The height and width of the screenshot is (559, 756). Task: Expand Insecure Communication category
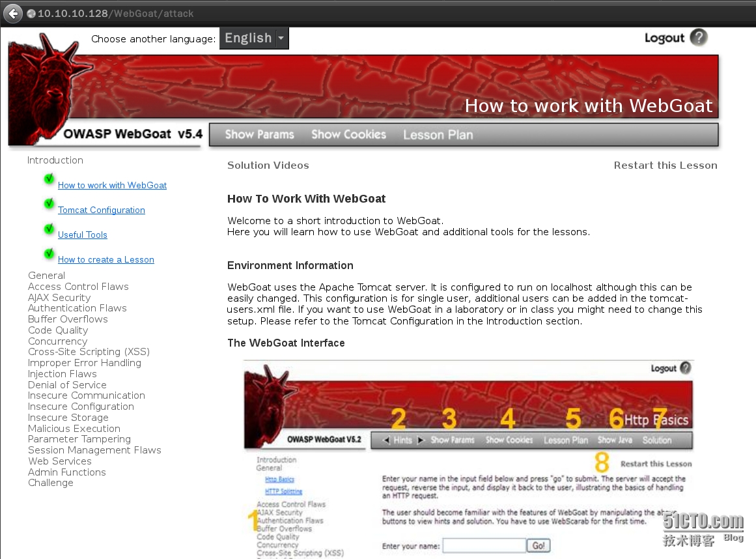(x=87, y=395)
